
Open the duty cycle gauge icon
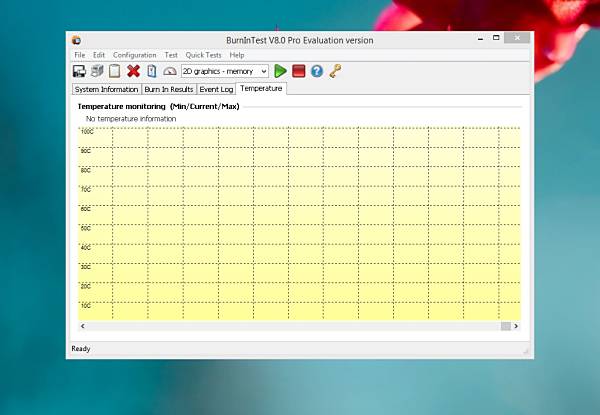[x=170, y=71]
